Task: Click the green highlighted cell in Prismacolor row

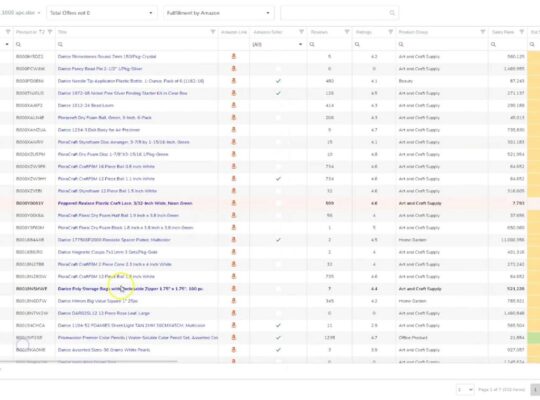Action: tap(533, 338)
